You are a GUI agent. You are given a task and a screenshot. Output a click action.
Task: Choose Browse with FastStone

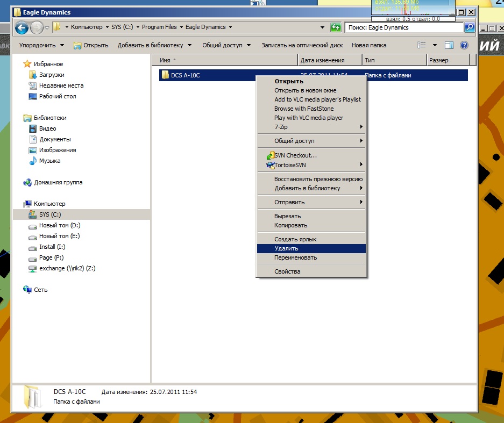click(311, 109)
